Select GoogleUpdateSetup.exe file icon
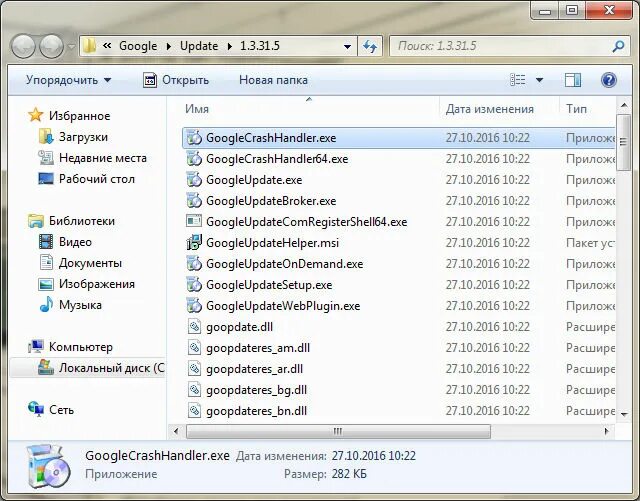Image resolution: width=640 pixels, height=501 pixels. [x=194, y=285]
